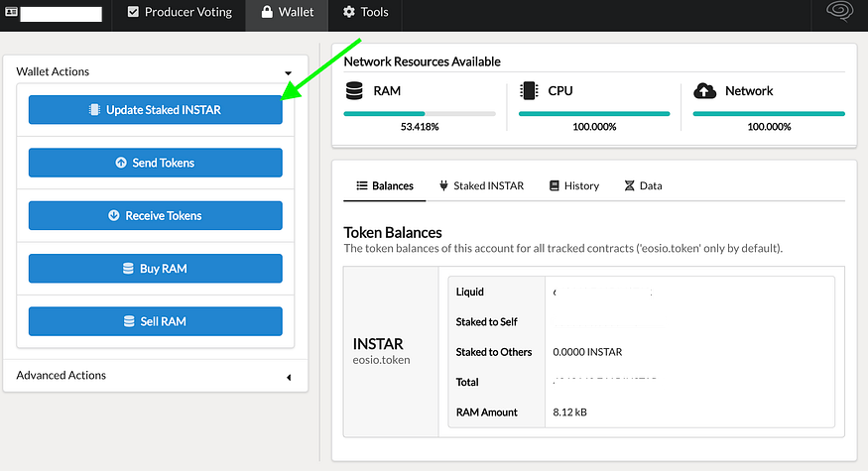Switch to the Staked INSTAR tab
This screenshot has height=471, width=868.
point(481,185)
